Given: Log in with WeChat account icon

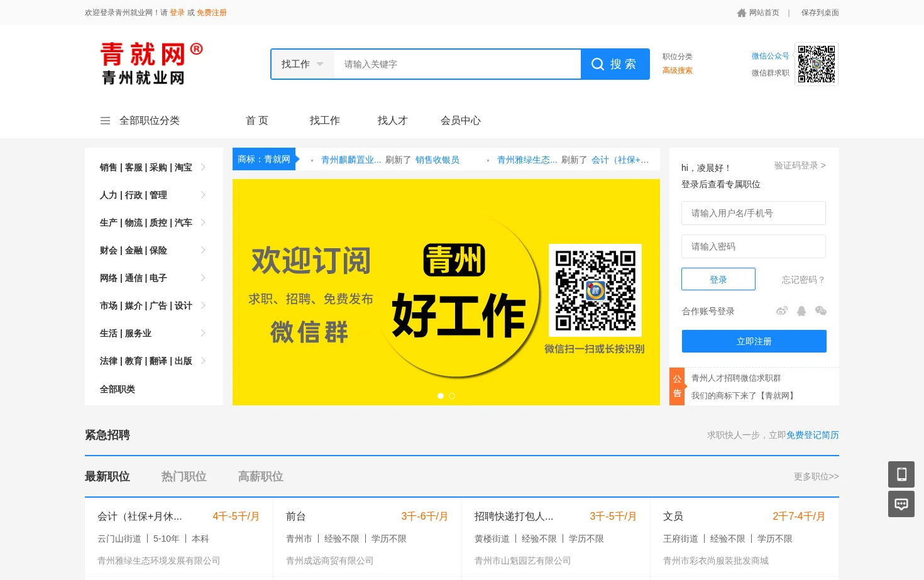Looking at the screenshot, I should [820, 310].
